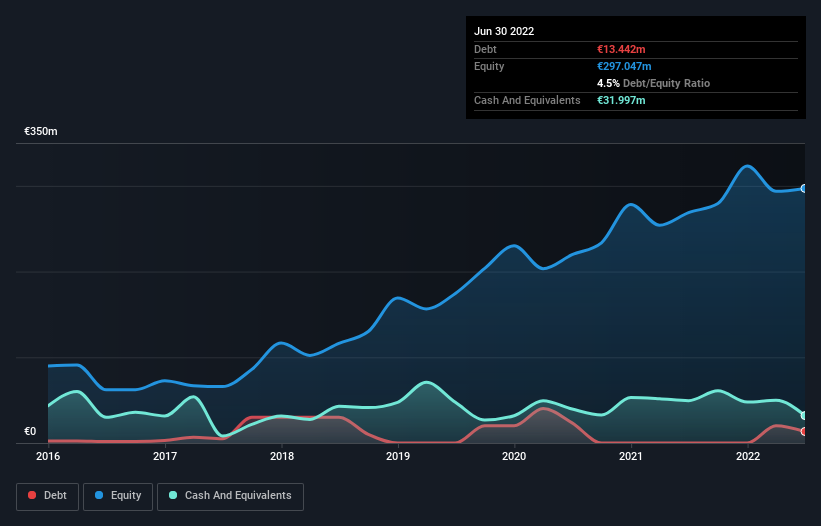Click the 2019 x-axis label

398,456
